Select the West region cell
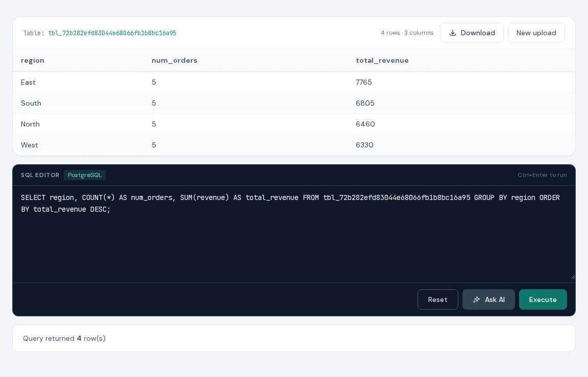 (29, 145)
